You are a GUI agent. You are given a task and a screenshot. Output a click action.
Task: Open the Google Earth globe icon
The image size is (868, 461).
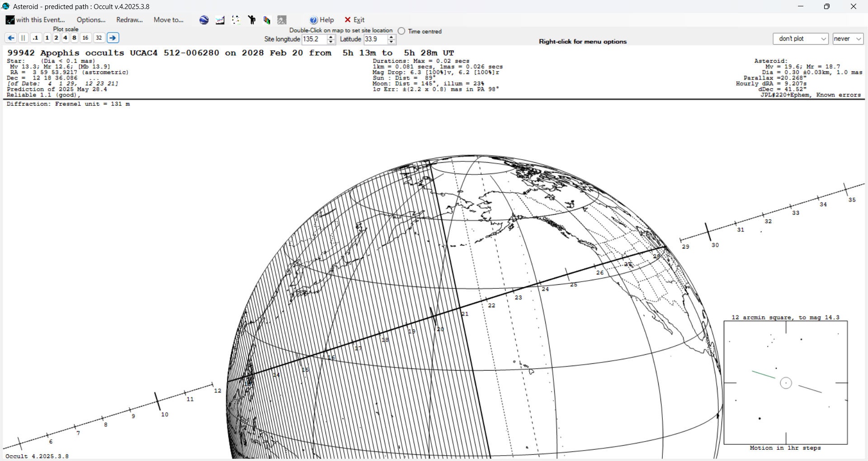click(x=204, y=20)
